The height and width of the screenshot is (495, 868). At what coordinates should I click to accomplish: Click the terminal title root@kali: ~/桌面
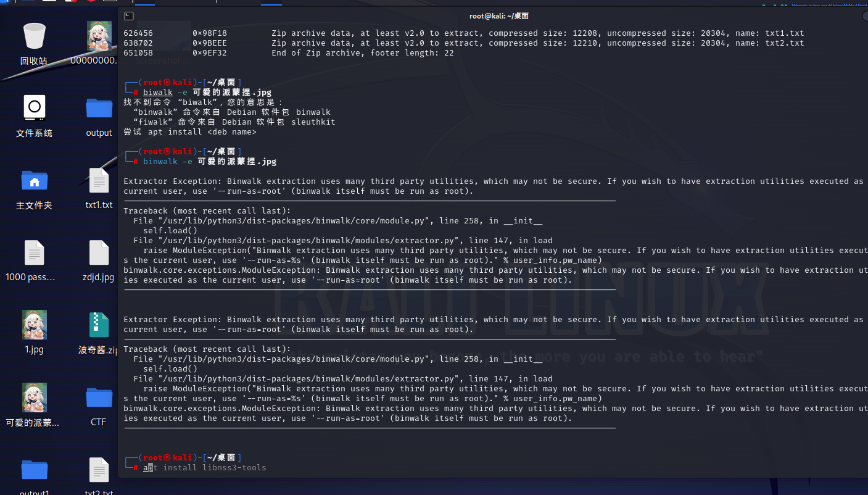pyautogui.click(x=499, y=16)
